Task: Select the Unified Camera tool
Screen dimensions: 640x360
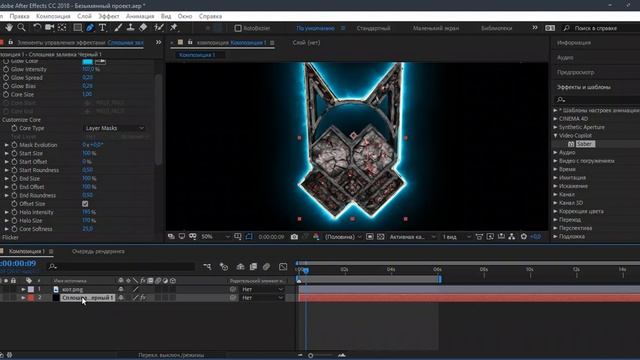Action: (49, 27)
